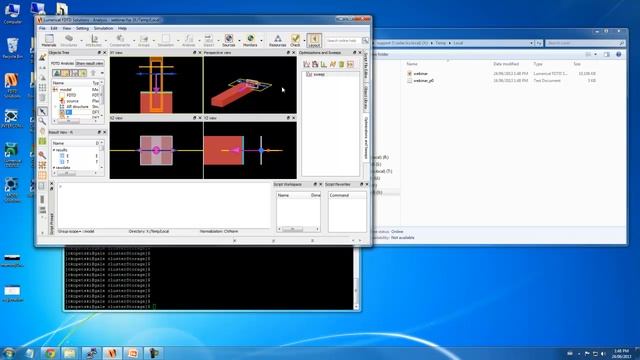Image resolution: width=640 pixels, height=360 pixels.
Task: Open the Simulation menu
Action: coord(103,28)
